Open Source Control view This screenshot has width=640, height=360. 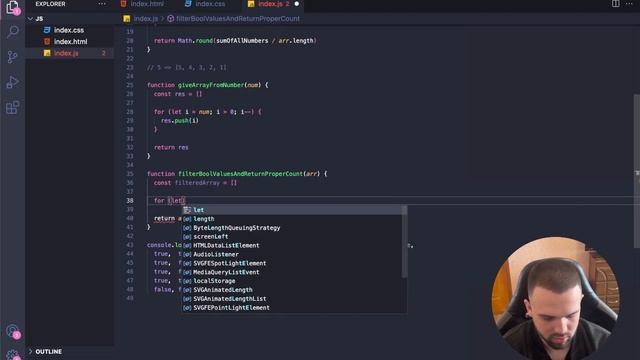click(x=13, y=57)
